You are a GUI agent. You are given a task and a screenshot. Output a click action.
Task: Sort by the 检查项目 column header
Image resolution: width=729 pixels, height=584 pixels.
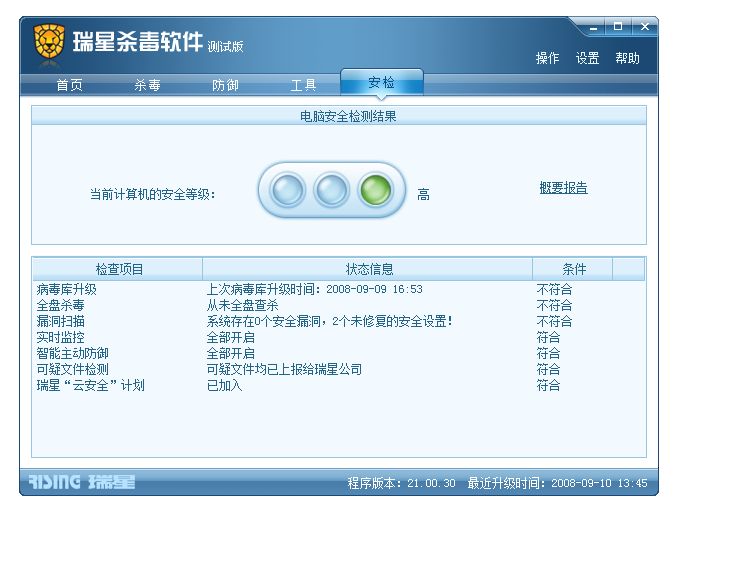pos(118,269)
